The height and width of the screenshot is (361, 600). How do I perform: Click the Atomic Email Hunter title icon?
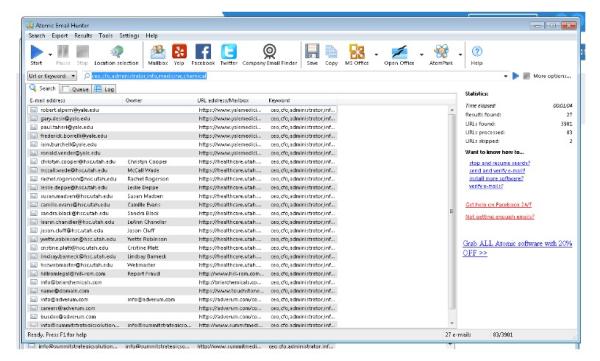click(x=29, y=25)
